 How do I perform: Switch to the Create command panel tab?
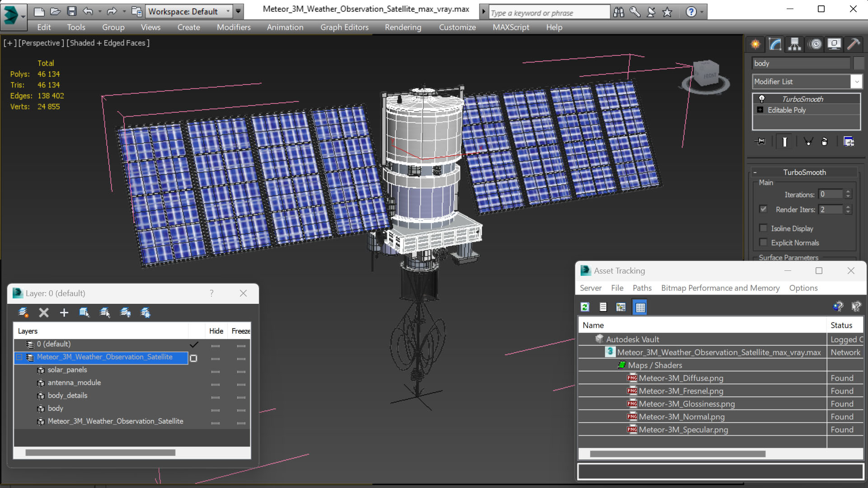755,44
